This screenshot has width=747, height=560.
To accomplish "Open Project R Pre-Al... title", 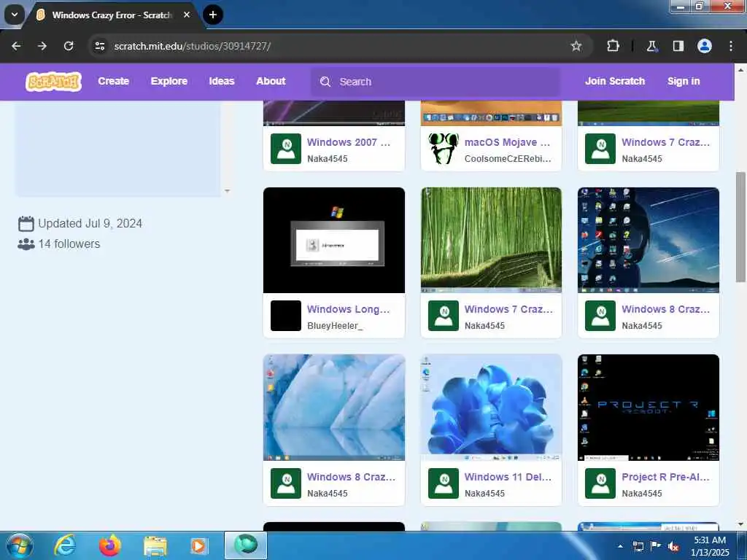I will coord(665,477).
